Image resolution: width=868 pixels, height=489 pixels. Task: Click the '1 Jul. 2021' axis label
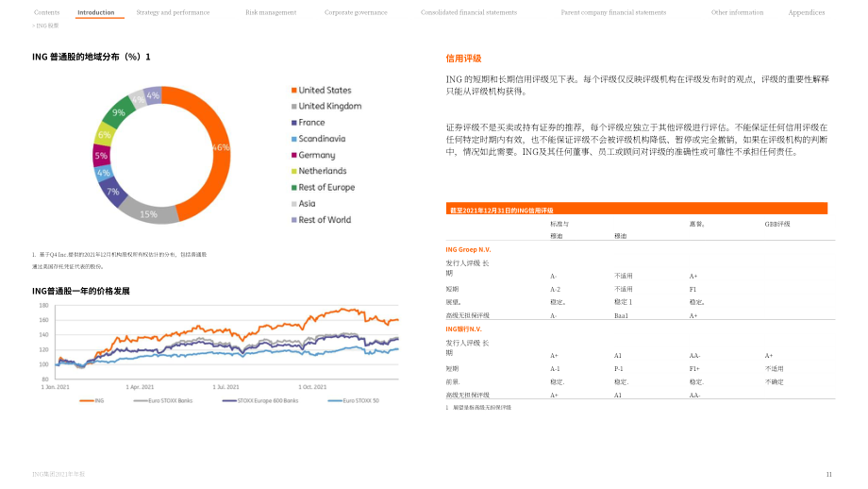click(225, 387)
